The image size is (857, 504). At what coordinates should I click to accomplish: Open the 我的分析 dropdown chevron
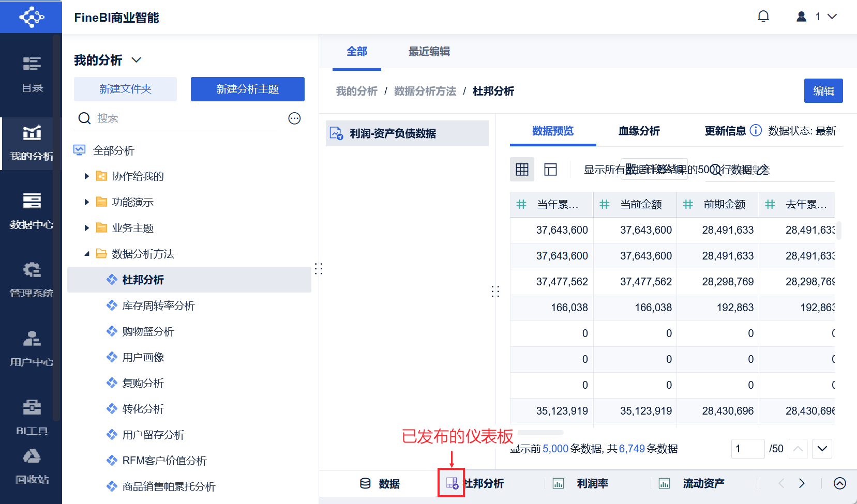point(137,60)
